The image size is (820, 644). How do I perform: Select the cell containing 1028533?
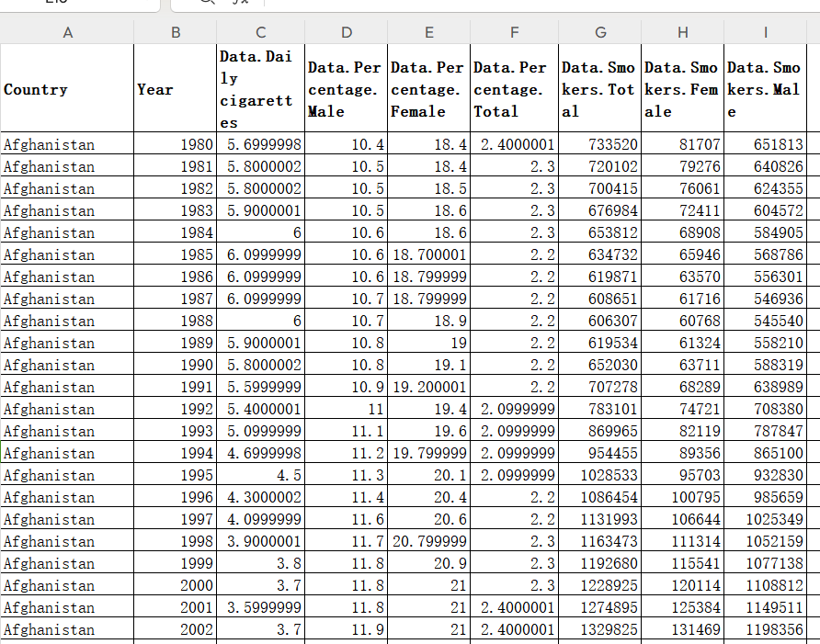[600, 474]
